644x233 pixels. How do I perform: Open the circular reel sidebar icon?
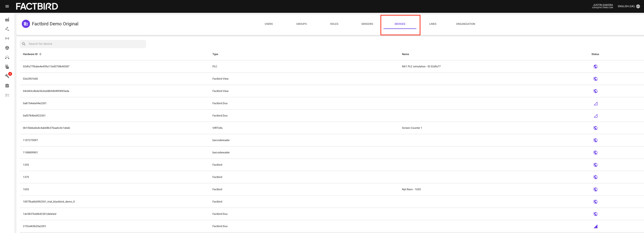7,48
